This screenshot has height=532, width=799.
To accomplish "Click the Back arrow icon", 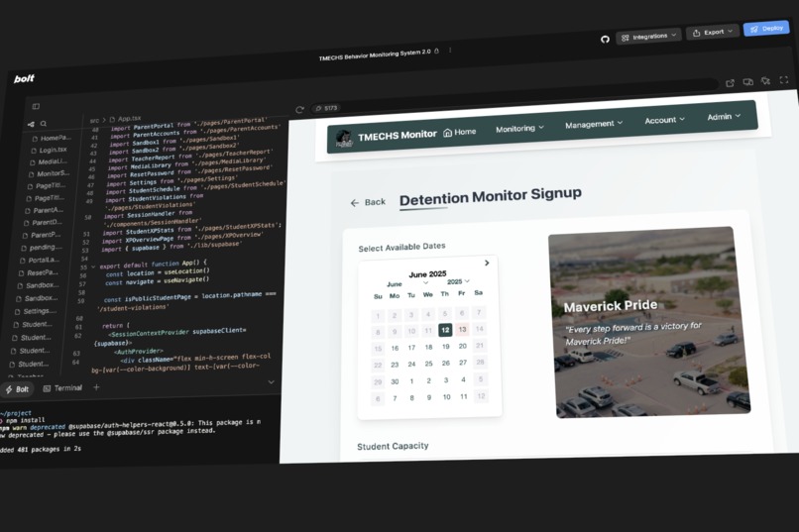I will point(355,203).
